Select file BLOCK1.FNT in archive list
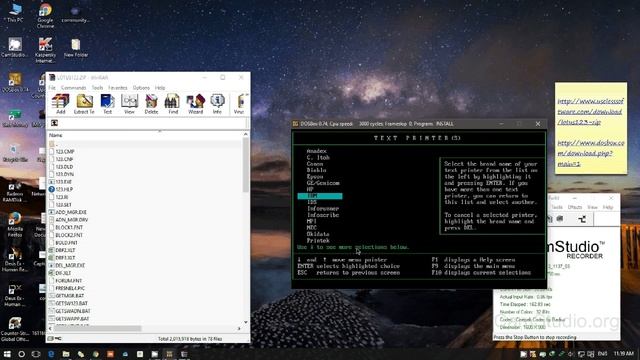The height and width of the screenshot is (360, 640). coord(69,227)
